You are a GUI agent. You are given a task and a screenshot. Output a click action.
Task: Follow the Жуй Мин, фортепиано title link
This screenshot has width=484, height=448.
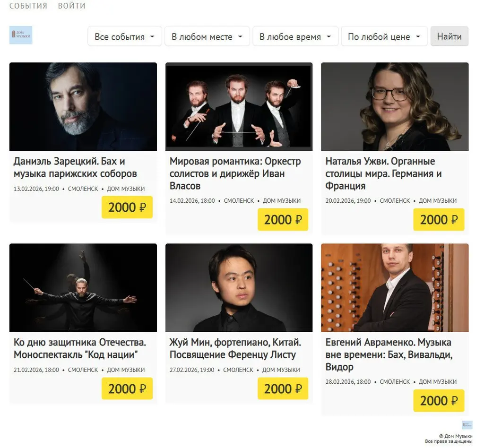(235, 348)
